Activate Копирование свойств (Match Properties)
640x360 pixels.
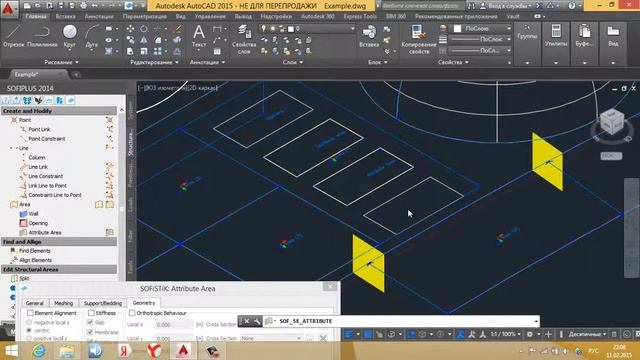(418, 39)
